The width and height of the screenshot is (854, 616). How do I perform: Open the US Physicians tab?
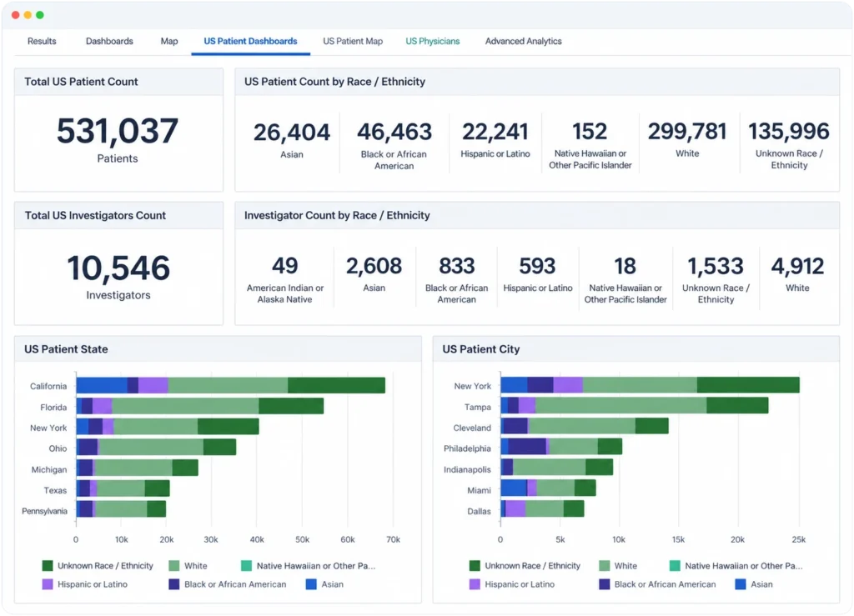pyautogui.click(x=433, y=42)
